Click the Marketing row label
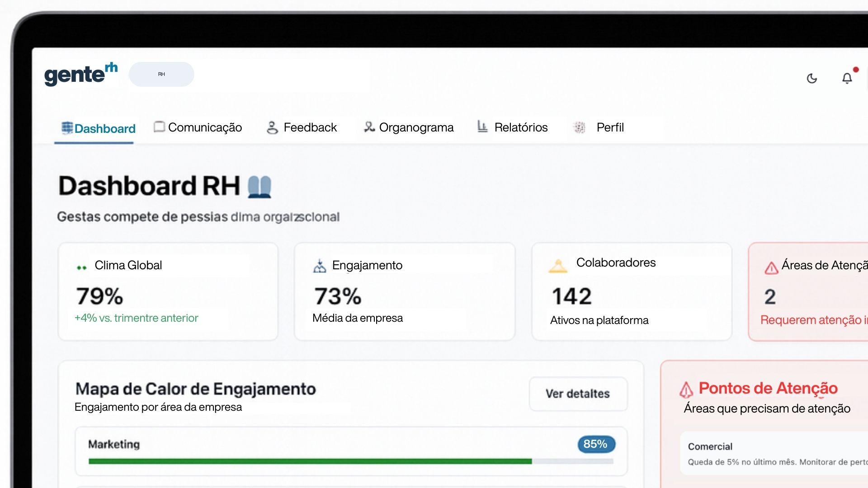 [114, 445]
